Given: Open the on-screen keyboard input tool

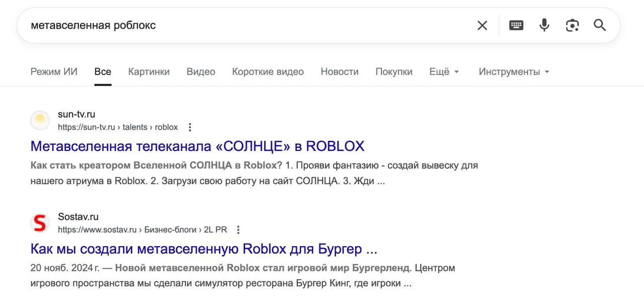Looking at the screenshot, I should 516,25.
